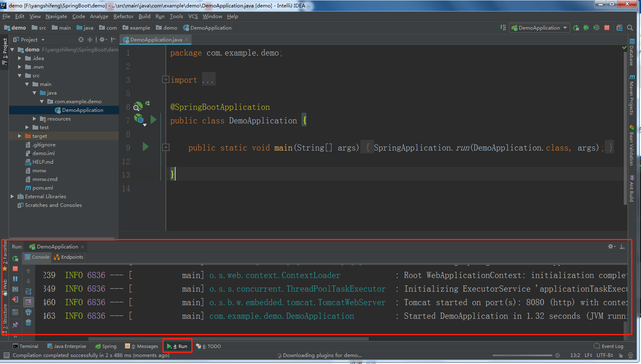641x364 pixels.
Task: Open the Run panel settings gear
Action: [612, 246]
